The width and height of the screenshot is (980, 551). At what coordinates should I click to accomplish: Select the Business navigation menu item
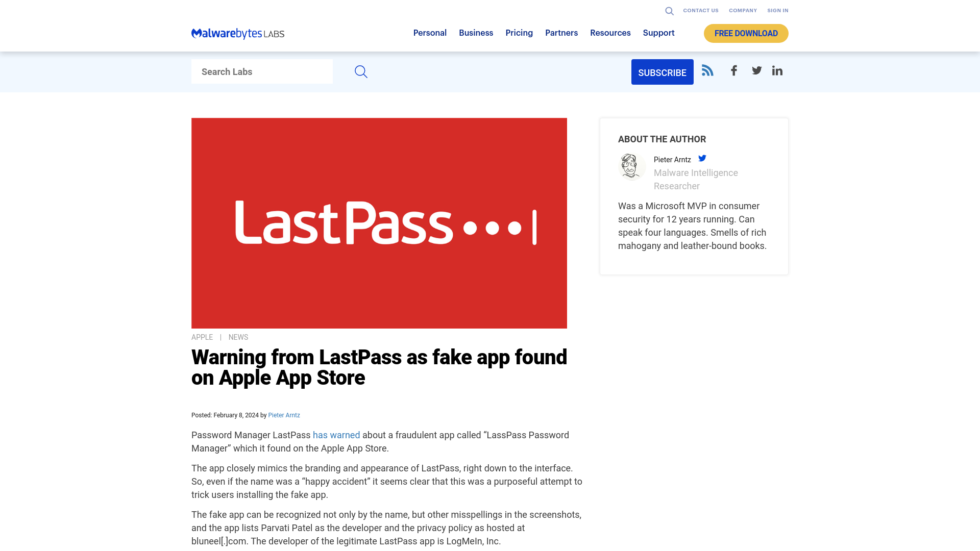pyautogui.click(x=476, y=32)
